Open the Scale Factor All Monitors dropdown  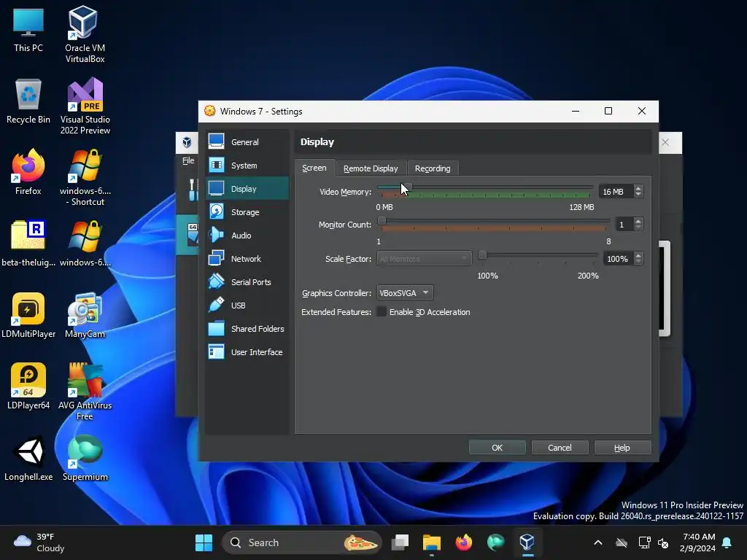click(424, 259)
